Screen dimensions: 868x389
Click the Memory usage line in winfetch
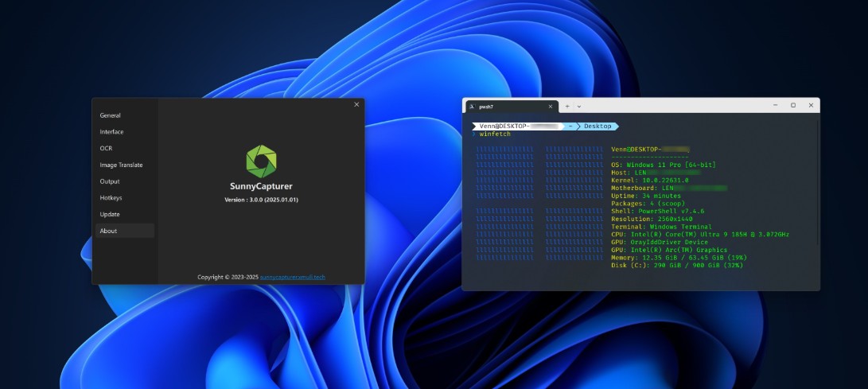(x=679, y=258)
